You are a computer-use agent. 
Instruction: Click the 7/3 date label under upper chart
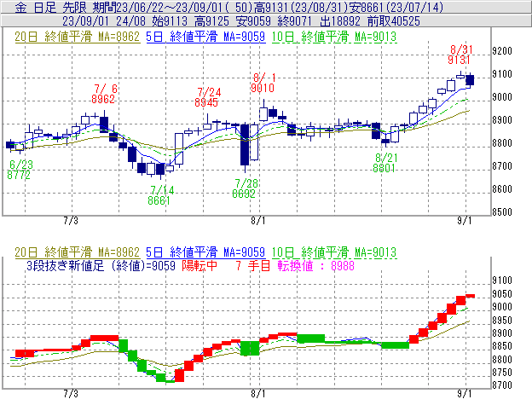71,221
